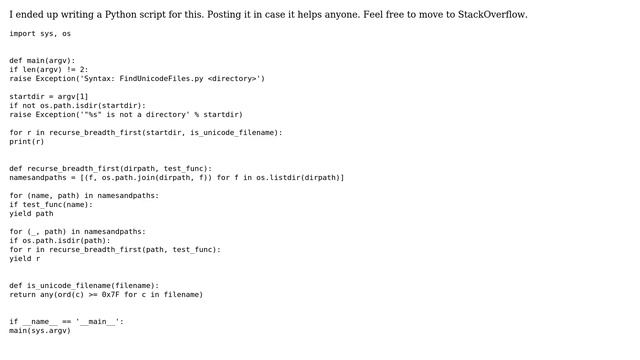
Task: Click the 'def main(argv):' line
Action: [42, 61]
